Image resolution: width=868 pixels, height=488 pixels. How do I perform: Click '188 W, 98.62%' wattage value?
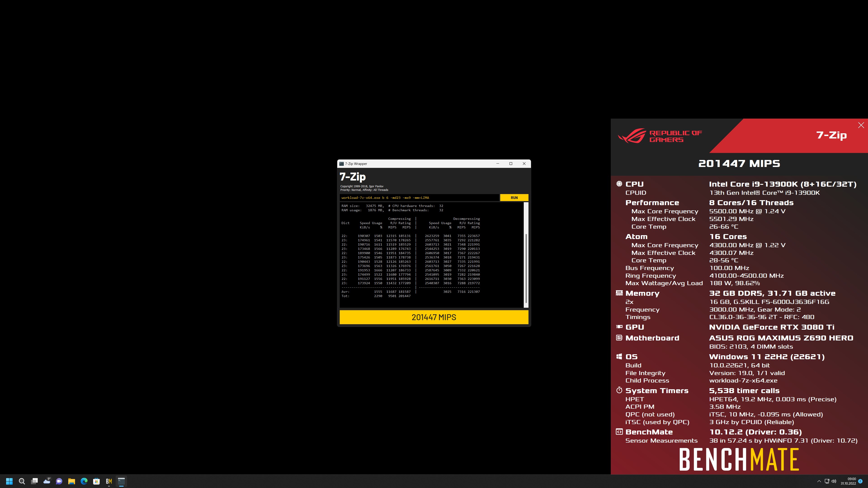735,283
